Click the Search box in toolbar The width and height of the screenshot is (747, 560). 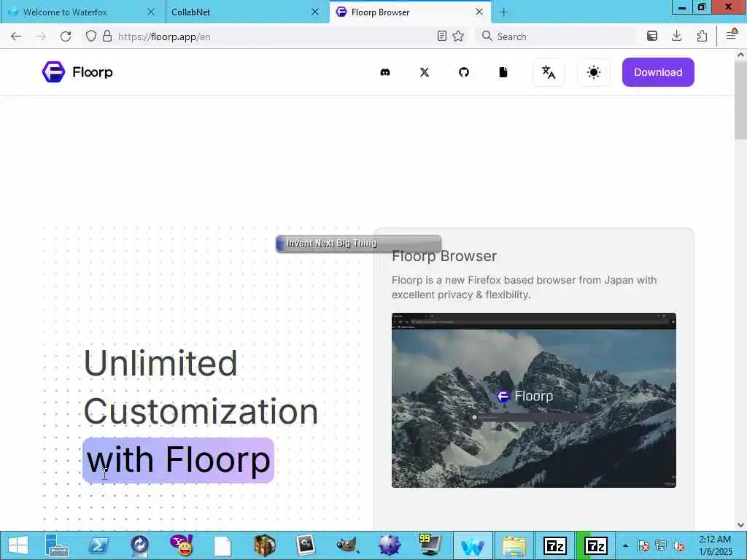click(x=555, y=36)
